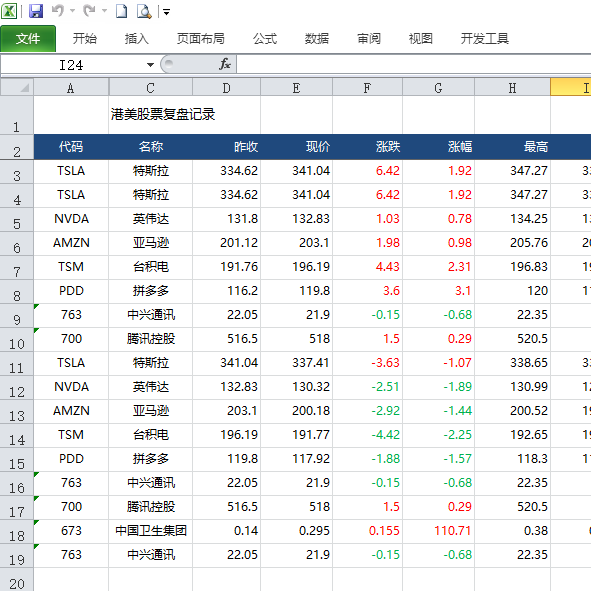Viewport: 591px width, 591px height.
Task: Select the NVDA cell in row 5
Action: point(71,219)
